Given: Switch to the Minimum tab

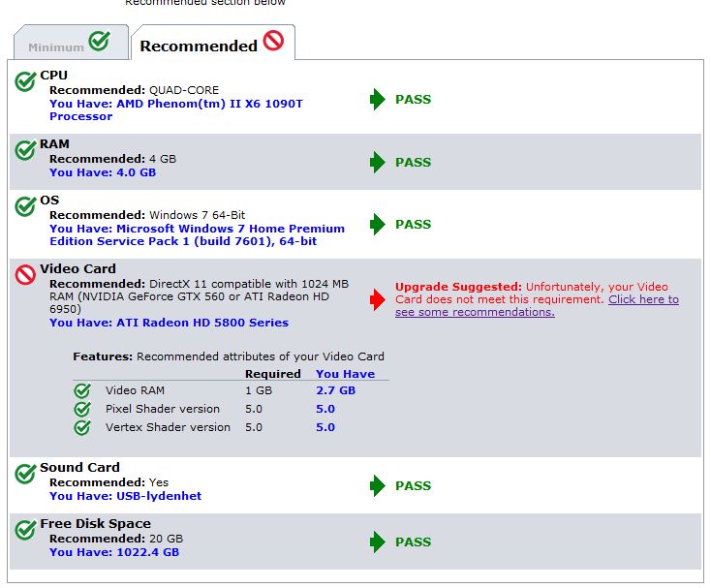Looking at the screenshot, I should tap(71, 43).
